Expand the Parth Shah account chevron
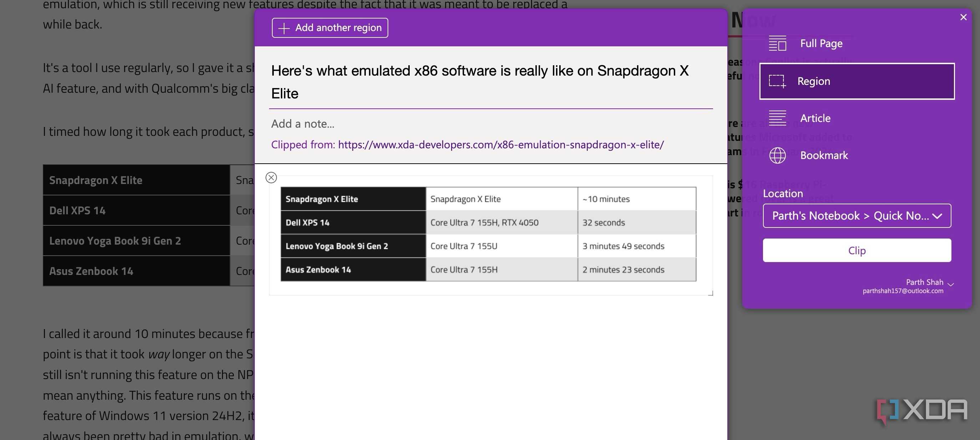This screenshot has width=980, height=440. point(951,284)
